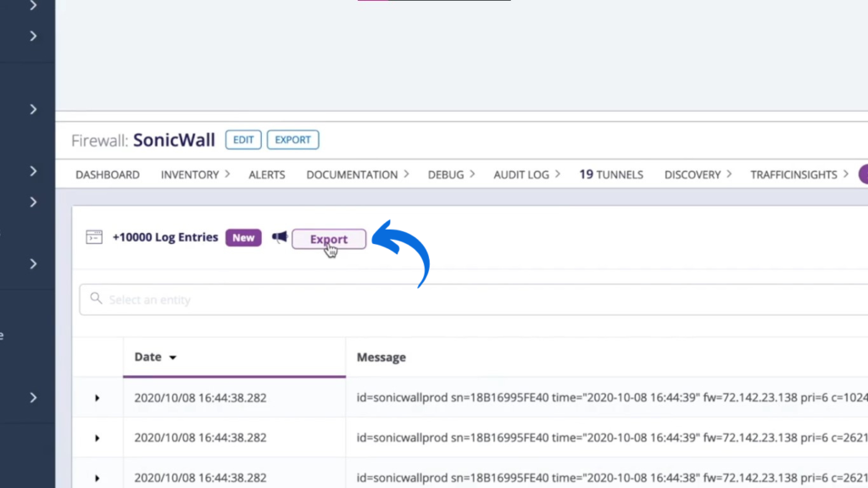This screenshot has width=868, height=488.
Task: Click the third log message with time 16:44:38
Action: click(612, 478)
